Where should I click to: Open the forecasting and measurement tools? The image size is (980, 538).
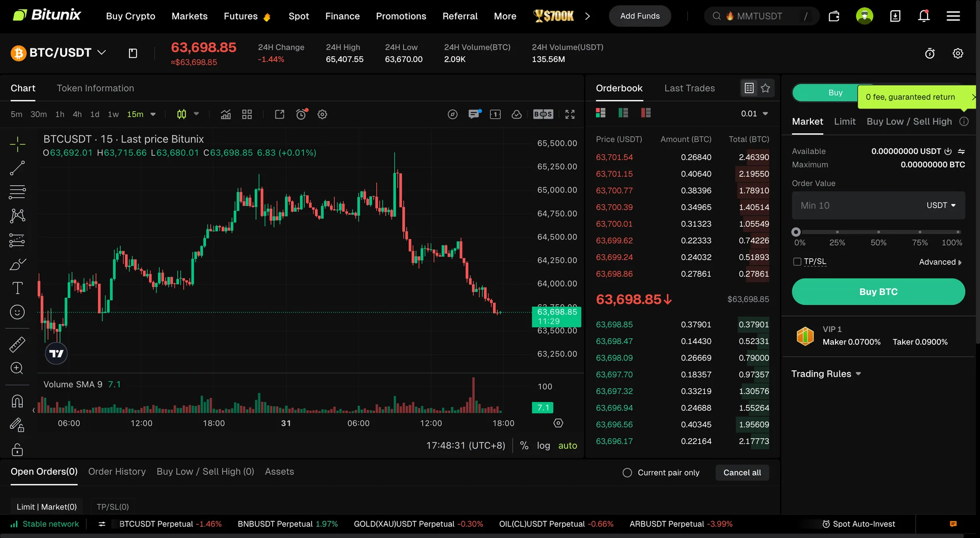pyautogui.click(x=17, y=240)
